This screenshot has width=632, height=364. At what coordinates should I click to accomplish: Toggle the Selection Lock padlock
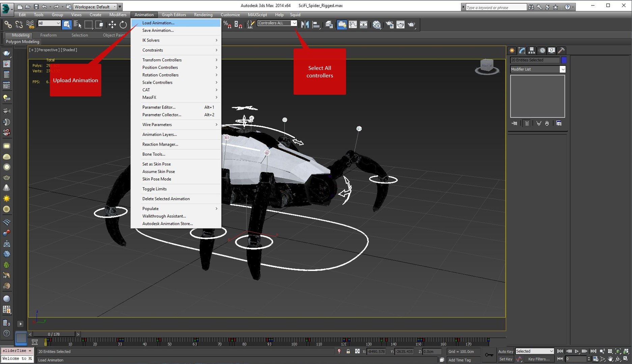tap(348, 351)
